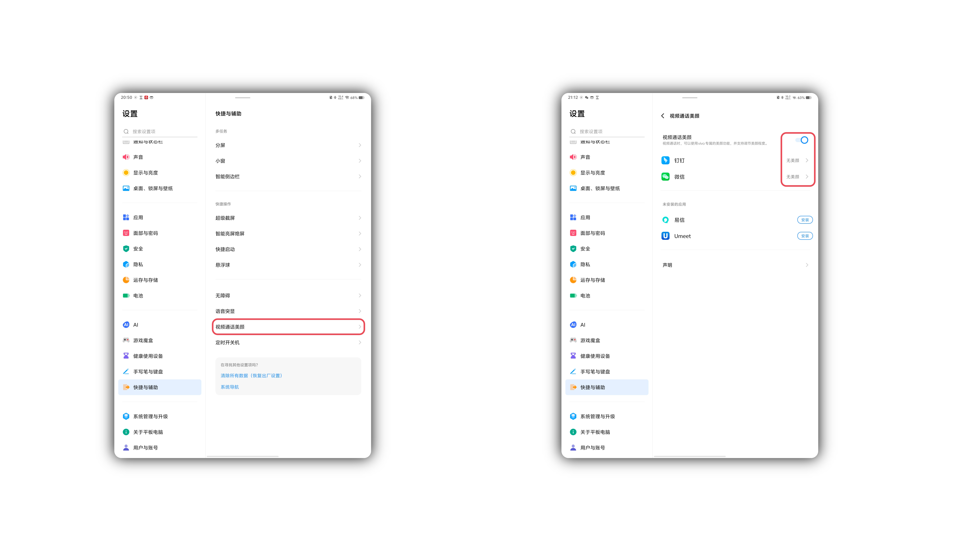Click the 显示与亮度 icon in left screenshot

click(x=126, y=173)
